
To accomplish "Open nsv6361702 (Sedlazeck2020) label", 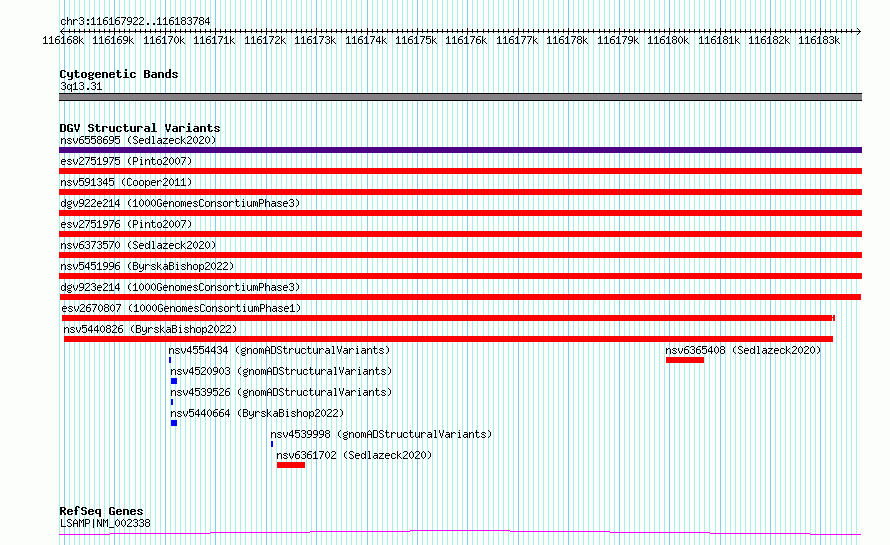I will tap(354, 455).
